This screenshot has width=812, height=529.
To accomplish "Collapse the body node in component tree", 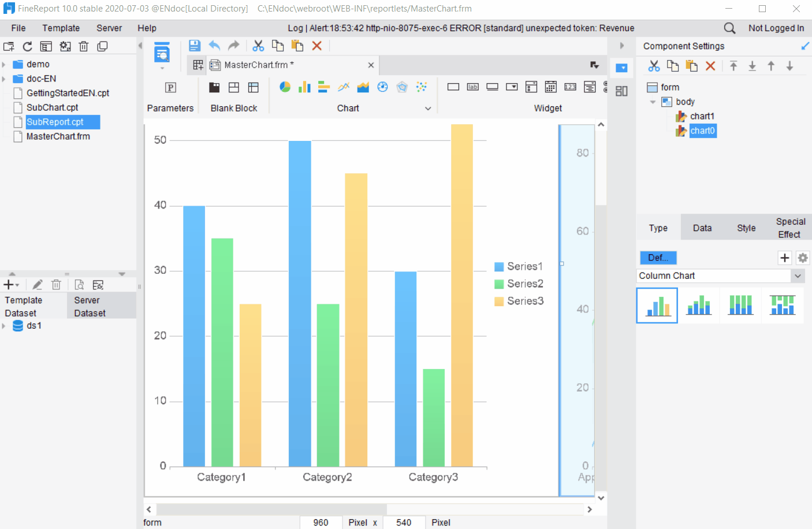I will click(653, 102).
